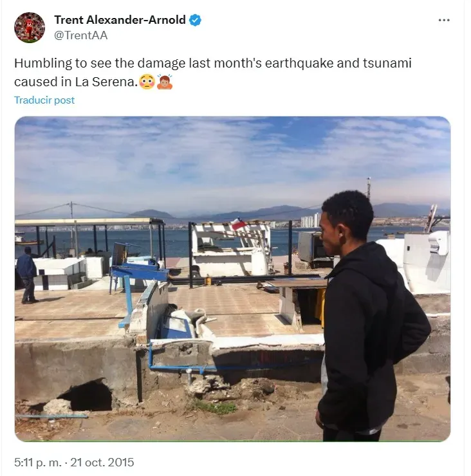Click the Chilean flag in the photo
The width and height of the screenshot is (471, 476).
point(238,224)
